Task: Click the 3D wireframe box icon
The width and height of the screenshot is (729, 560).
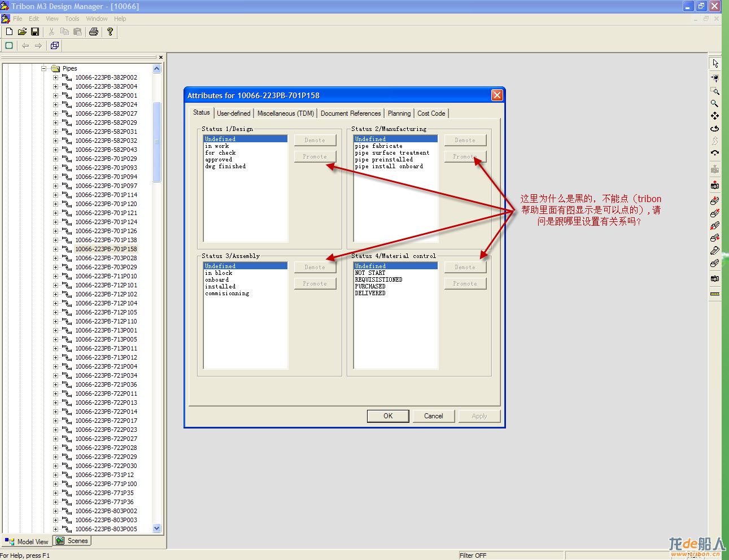Action: [x=55, y=46]
